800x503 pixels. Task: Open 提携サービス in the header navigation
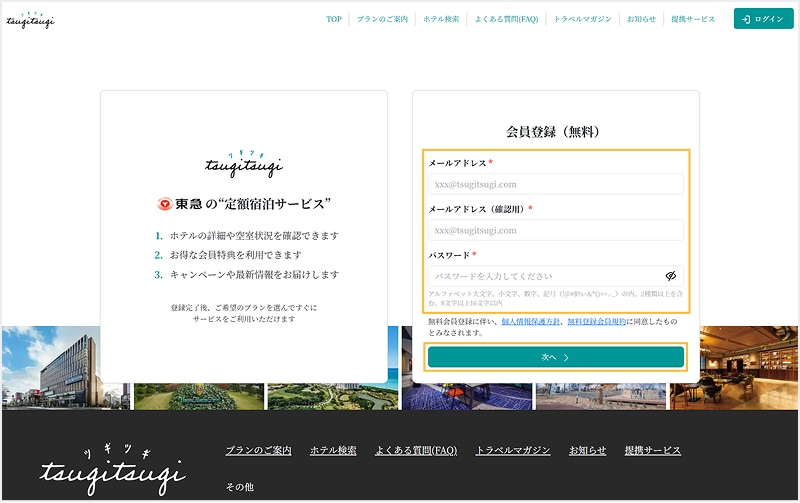point(693,19)
